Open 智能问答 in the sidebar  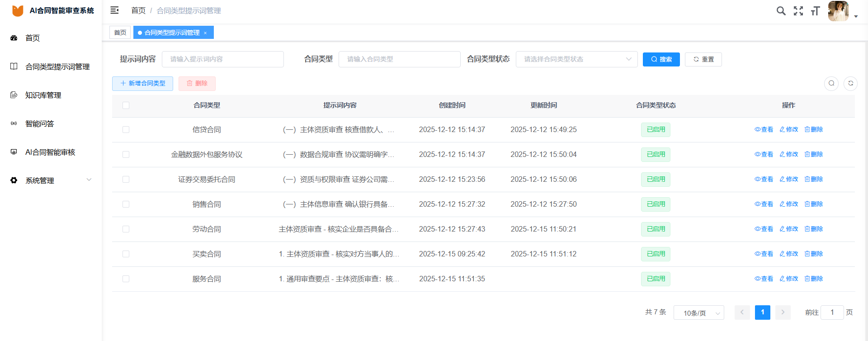[40, 123]
